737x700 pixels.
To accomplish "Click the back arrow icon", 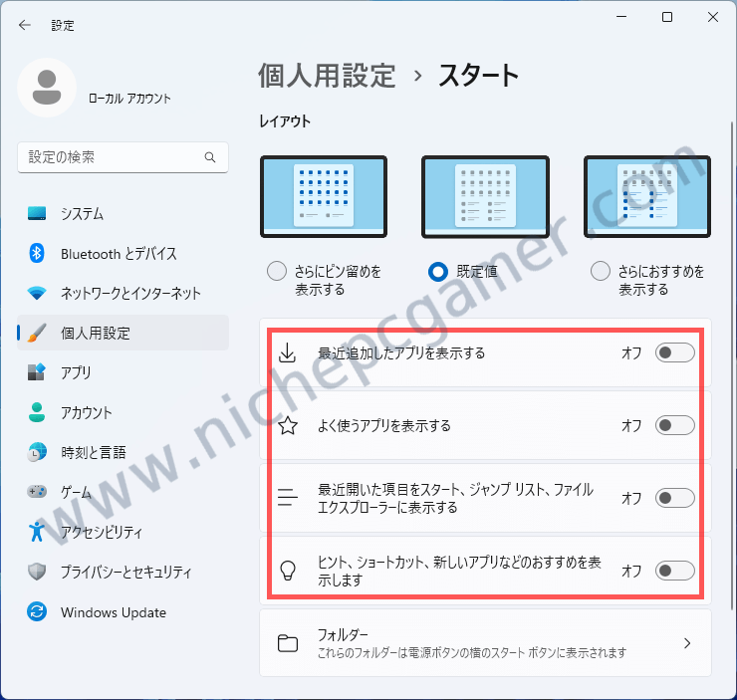I will pos(25,25).
